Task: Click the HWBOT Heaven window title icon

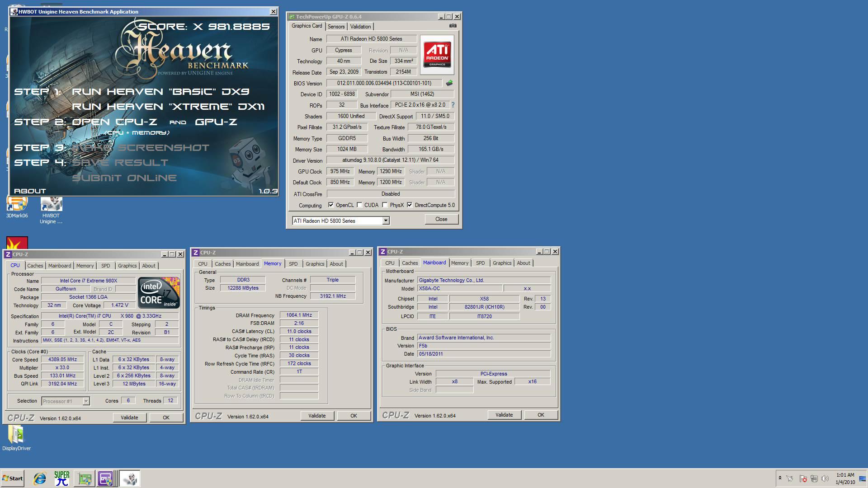Action: click(x=14, y=12)
